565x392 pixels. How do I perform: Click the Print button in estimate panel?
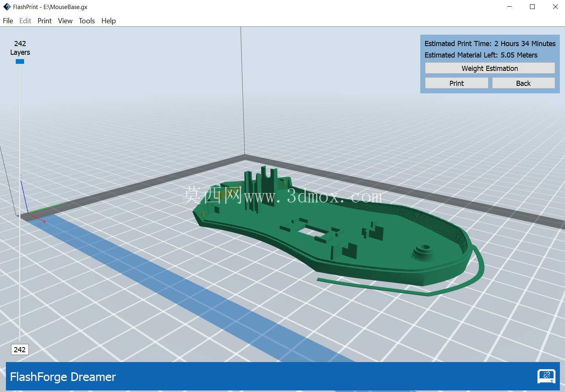click(x=457, y=83)
